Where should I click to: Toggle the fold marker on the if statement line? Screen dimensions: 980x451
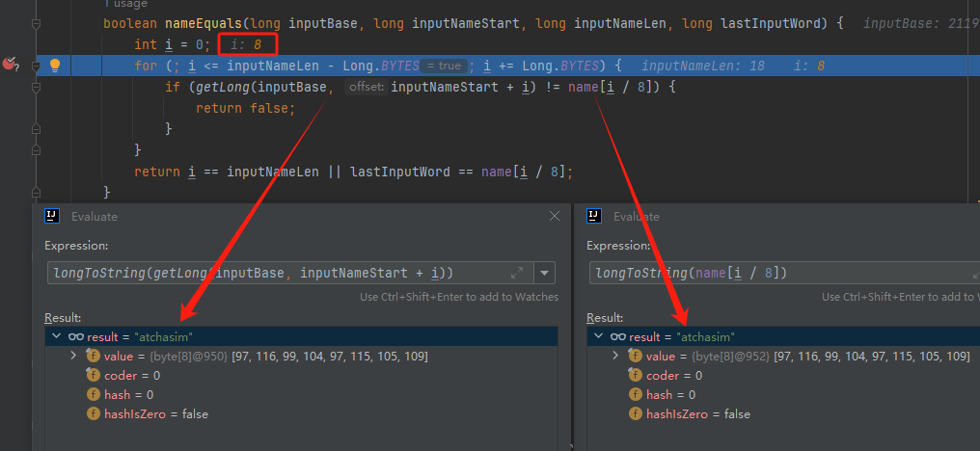pyautogui.click(x=36, y=88)
